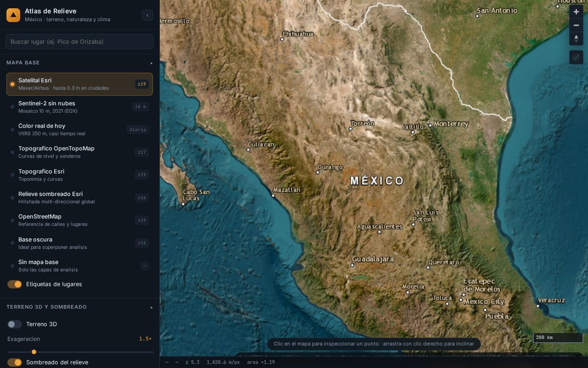Click the z16 badge on Relieve sombreado Esri
The height and width of the screenshot is (368, 588).
pos(142,198)
